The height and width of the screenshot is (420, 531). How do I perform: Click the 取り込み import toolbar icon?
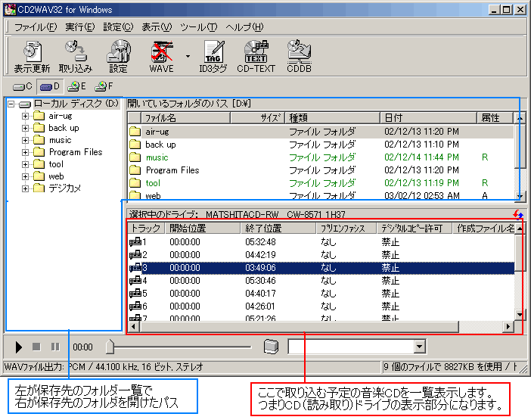click(75, 56)
